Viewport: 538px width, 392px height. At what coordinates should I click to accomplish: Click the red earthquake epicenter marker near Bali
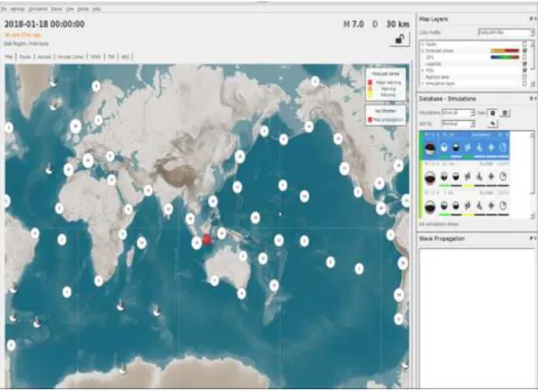[x=206, y=239]
